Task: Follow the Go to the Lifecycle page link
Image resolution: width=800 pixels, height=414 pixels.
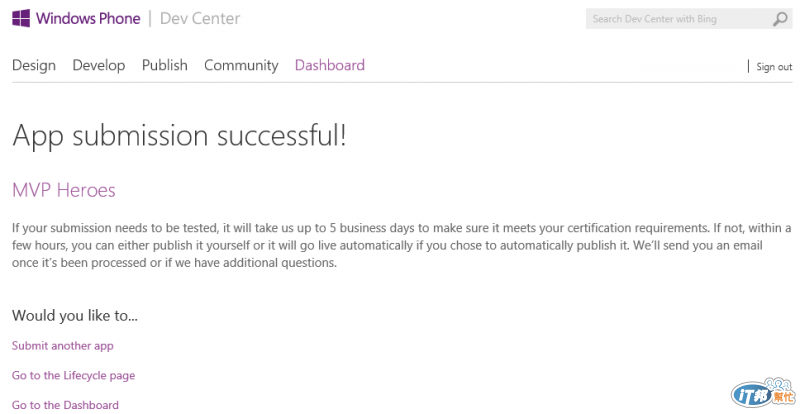Action: (74, 376)
